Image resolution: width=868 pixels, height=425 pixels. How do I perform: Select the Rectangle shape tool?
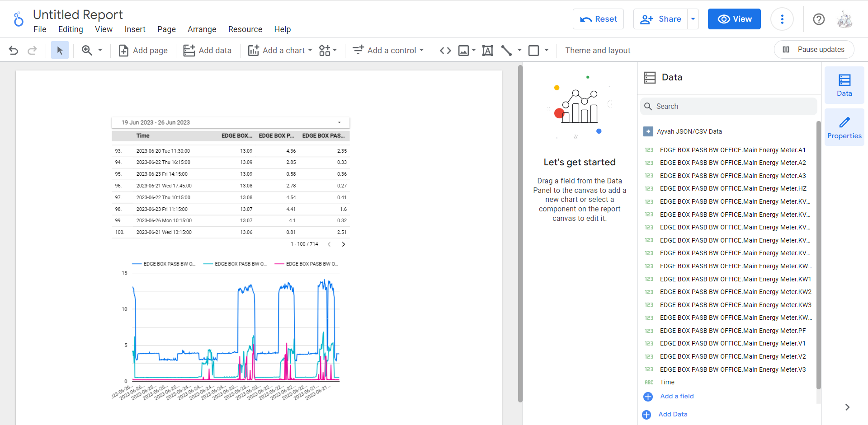[534, 51]
